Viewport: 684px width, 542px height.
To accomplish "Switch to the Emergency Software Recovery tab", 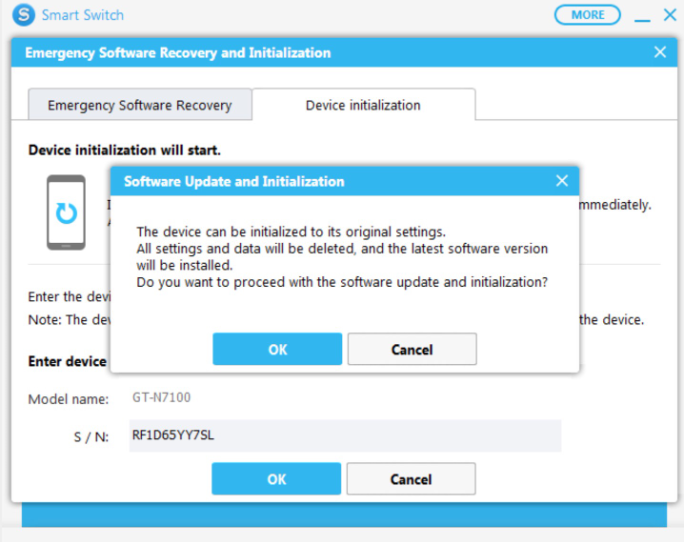I will coord(140,105).
